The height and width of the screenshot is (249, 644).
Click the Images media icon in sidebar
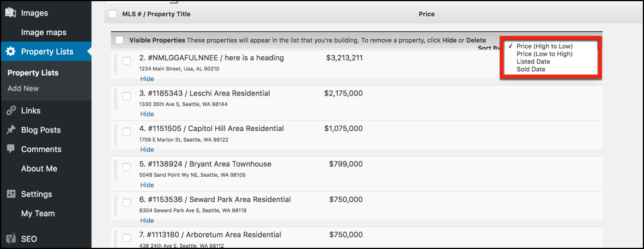(10, 13)
